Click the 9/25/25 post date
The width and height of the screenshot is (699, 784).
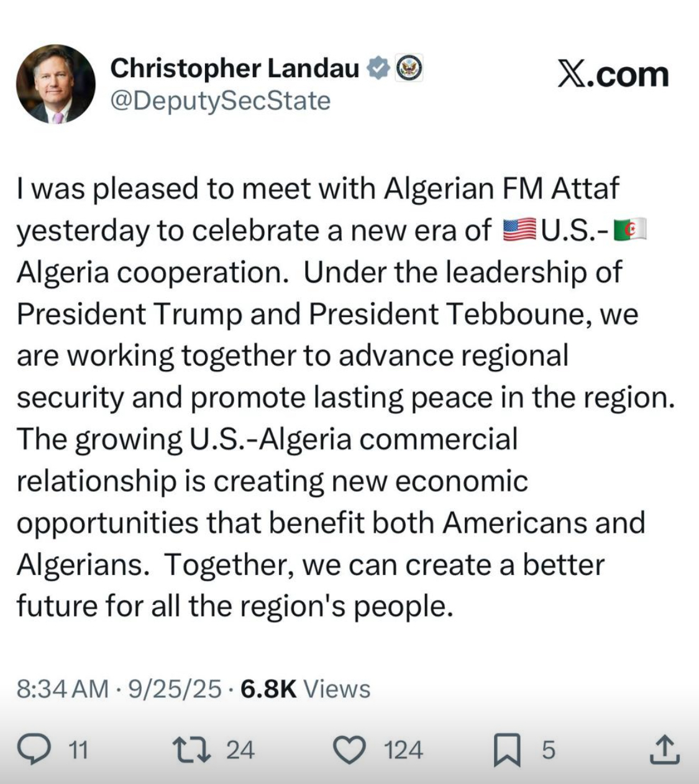(175, 689)
